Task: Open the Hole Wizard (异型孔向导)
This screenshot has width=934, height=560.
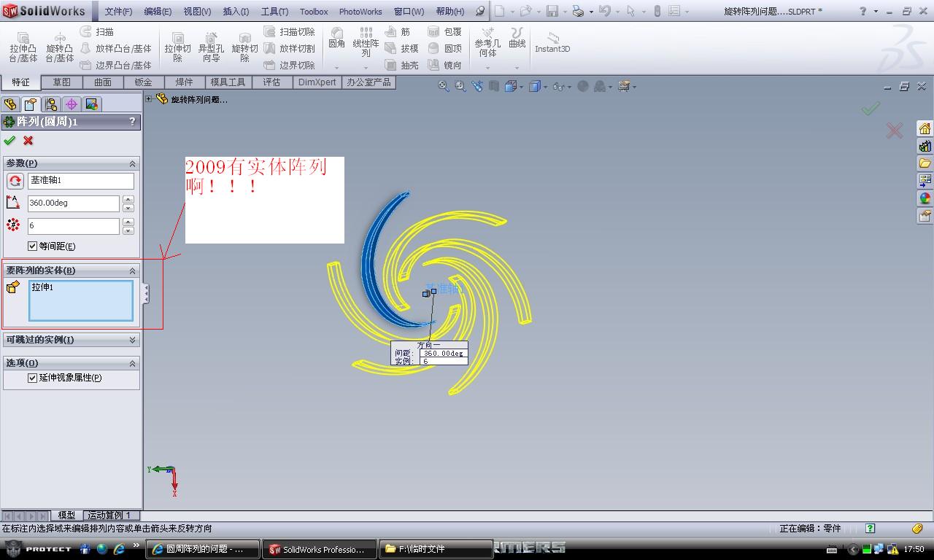Action: (x=211, y=47)
